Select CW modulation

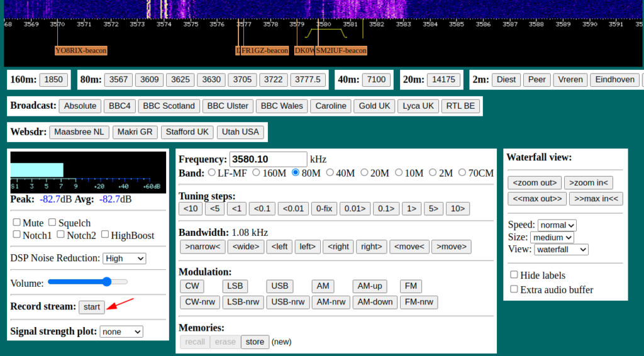tap(192, 286)
